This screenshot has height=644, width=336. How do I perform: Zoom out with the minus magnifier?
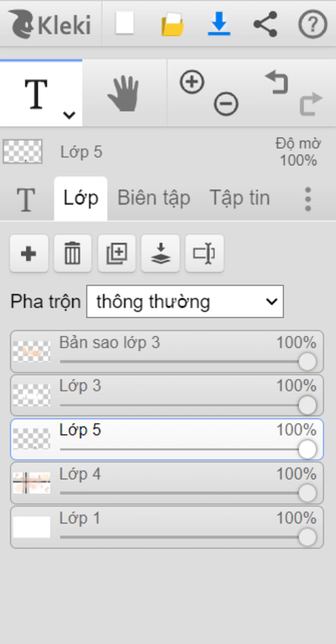click(x=226, y=104)
